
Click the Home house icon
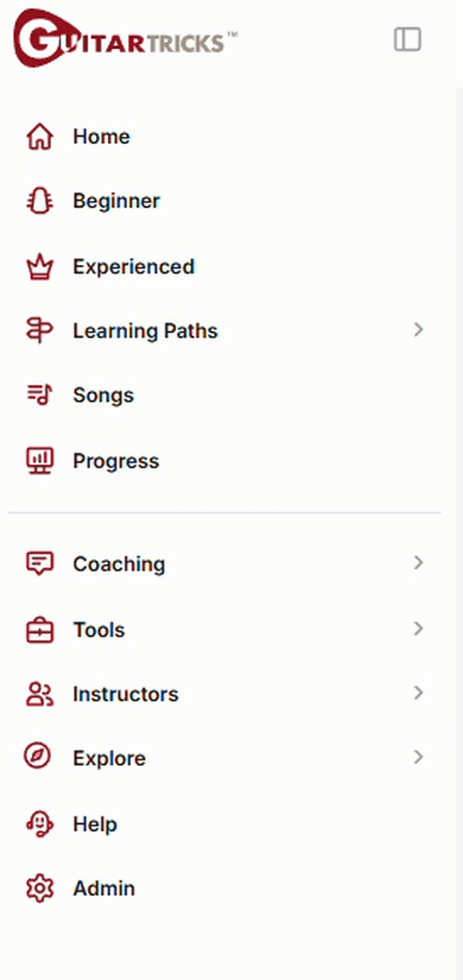(39, 137)
